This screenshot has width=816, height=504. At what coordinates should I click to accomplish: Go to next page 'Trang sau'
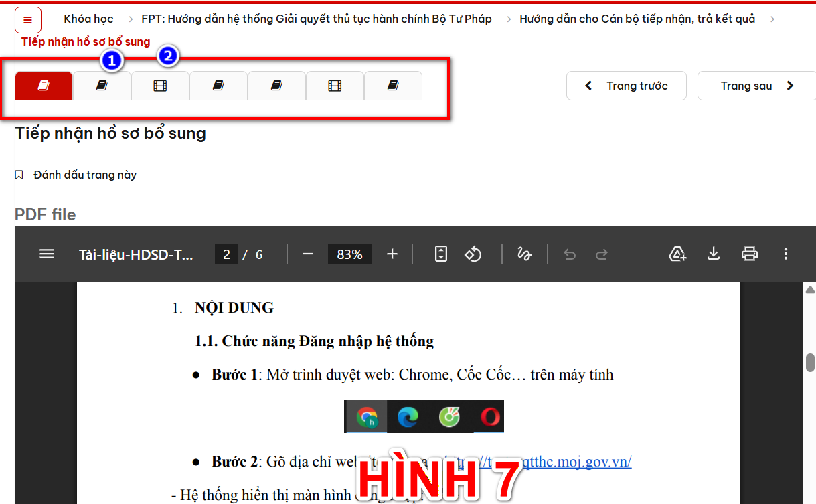point(756,86)
